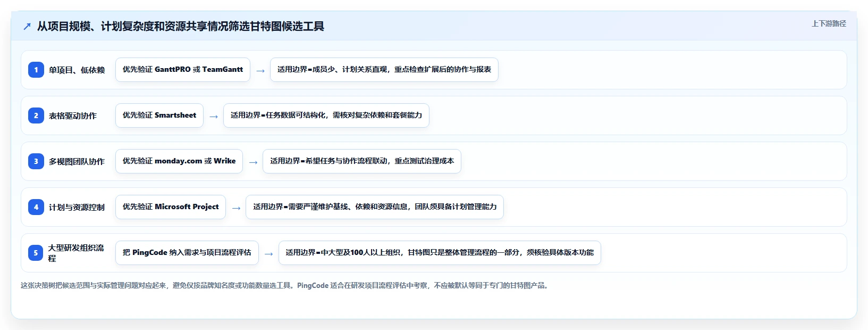
Task: Select step number 4 badge
Action: [36, 207]
